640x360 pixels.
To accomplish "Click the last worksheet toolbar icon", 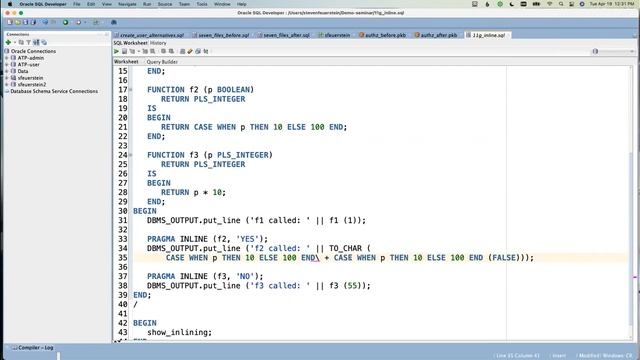I will [206, 51].
